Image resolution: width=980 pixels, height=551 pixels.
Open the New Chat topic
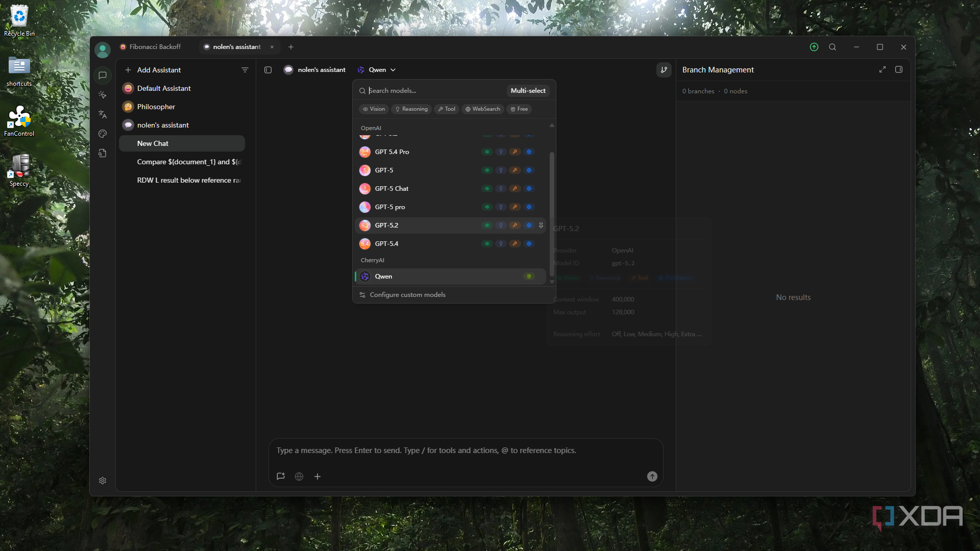pyautogui.click(x=182, y=143)
